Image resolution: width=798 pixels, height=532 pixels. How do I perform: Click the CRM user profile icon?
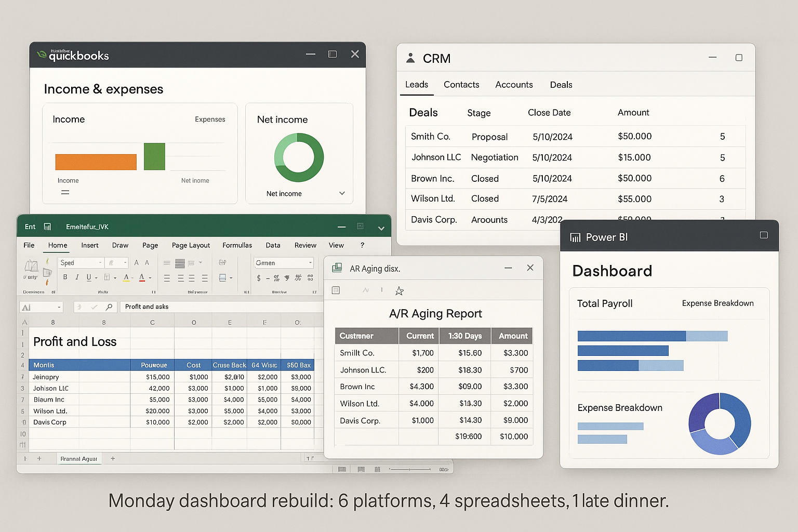click(x=410, y=58)
